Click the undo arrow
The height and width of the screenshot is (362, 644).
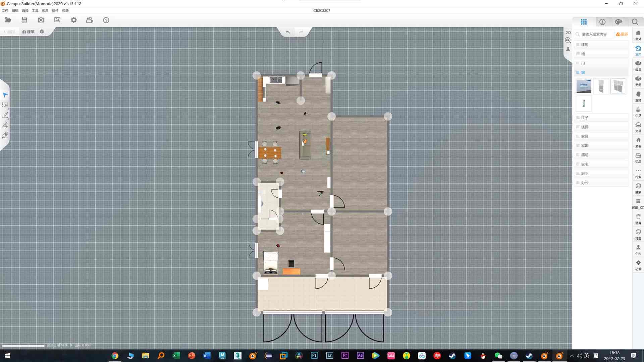[288, 32]
